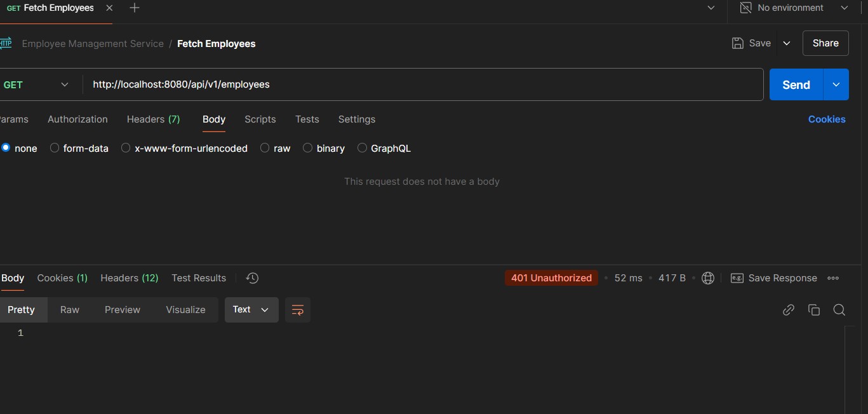Open the response Headers (12) tab
This screenshot has height=414, width=868.
click(x=130, y=278)
